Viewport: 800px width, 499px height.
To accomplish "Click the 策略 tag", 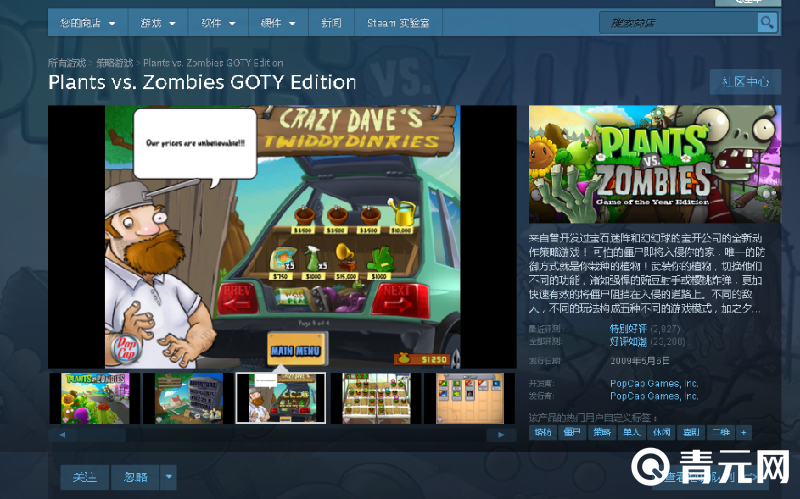I will (x=602, y=433).
